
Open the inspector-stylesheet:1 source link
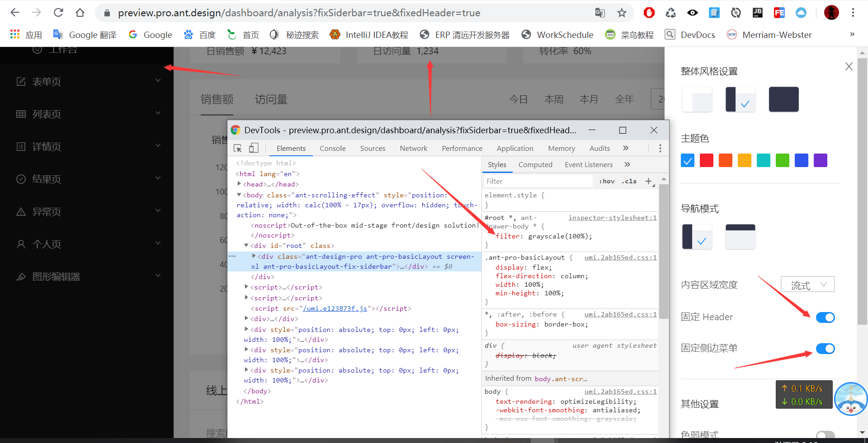click(x=613, y=218)
